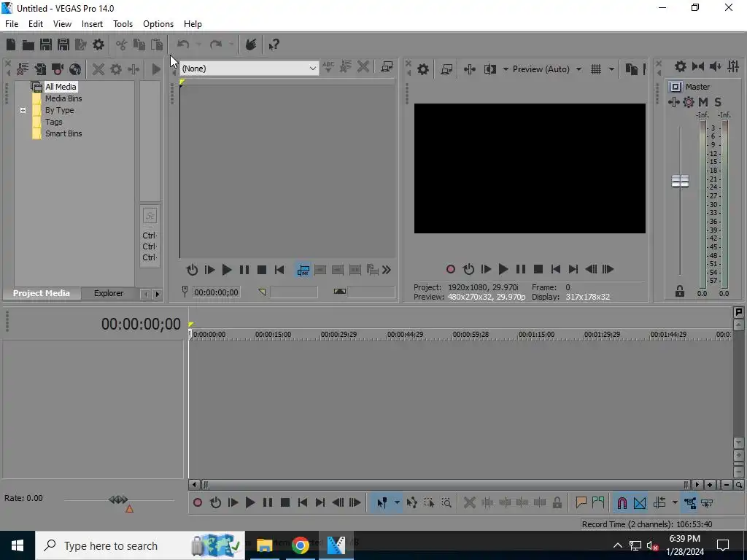Show next docked tab via right arrow
The width and height of the screenshot is (747, 560).
point(158,295)
